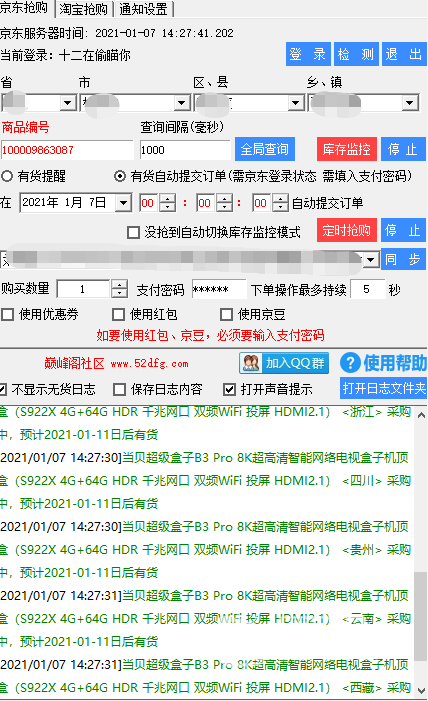Enable the 使用优惠券 checkbox
This screenshot has height=701, width=428.
click(8, 315)
